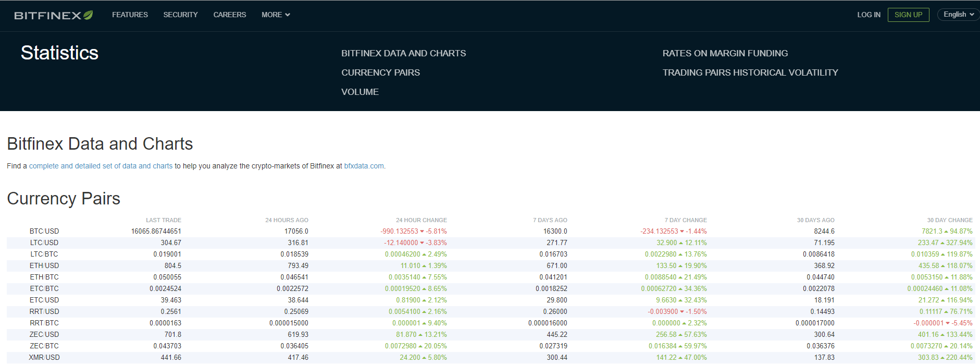Click the LTC/USD pair label
Viewport: 980px width, 364px height.
pos(44,242)
